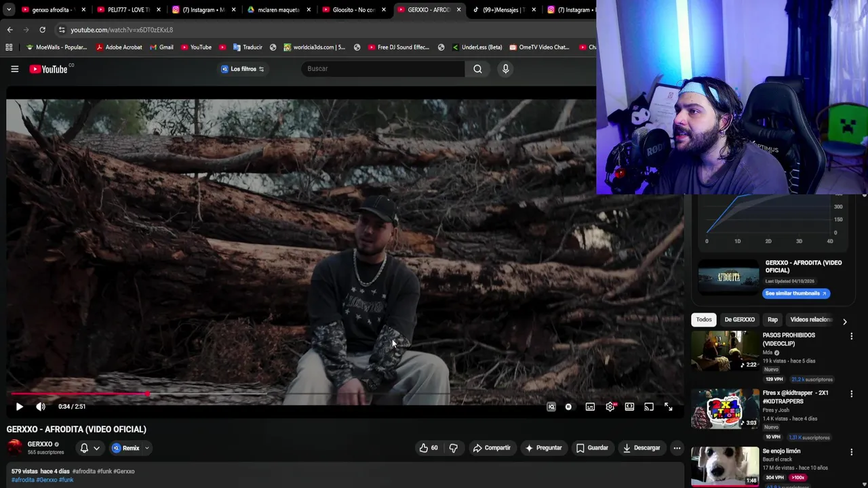
Task: Select the Todos chip
Action: pos(704,319)
